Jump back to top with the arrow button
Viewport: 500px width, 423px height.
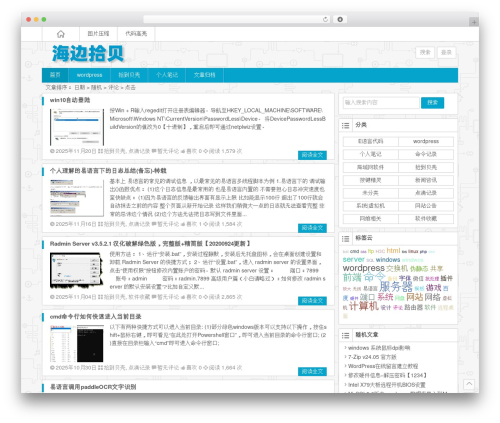pyautogui.click(x=469, y=384)
